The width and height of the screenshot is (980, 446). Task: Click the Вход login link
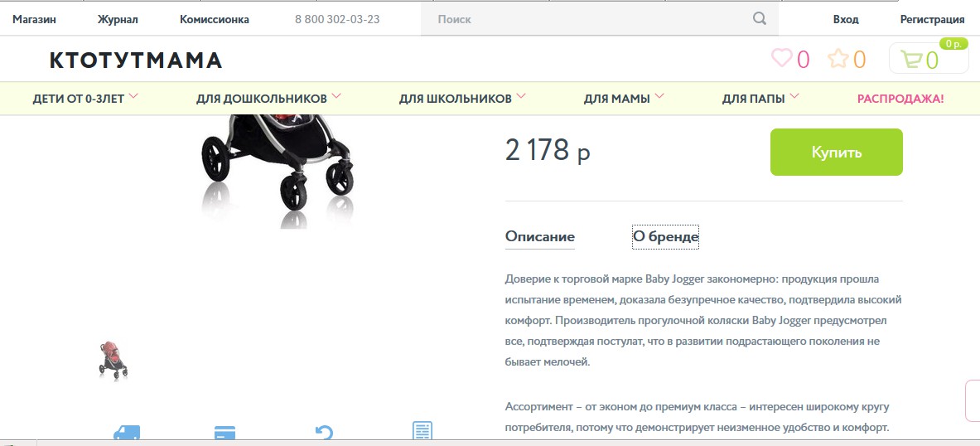point(846,19)
